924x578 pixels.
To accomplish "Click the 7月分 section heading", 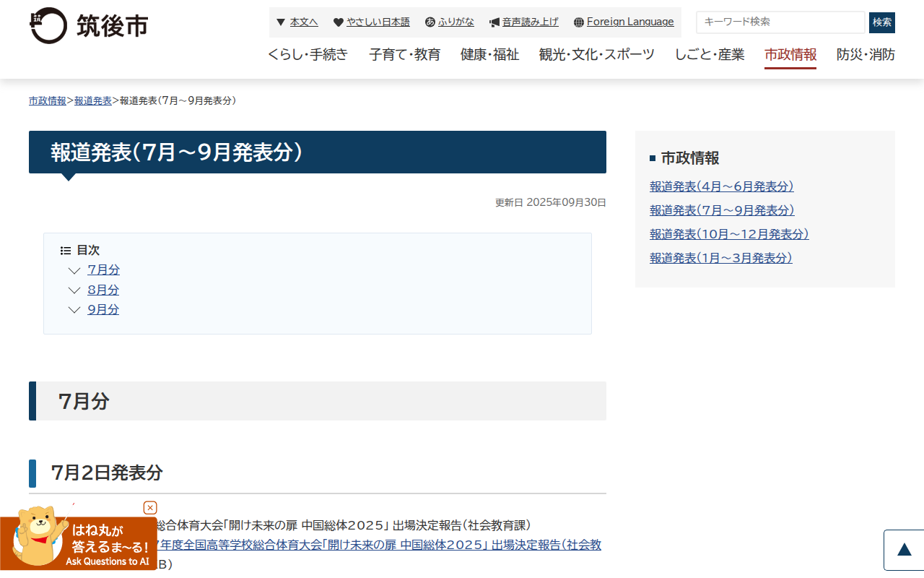I will (84, 402).
